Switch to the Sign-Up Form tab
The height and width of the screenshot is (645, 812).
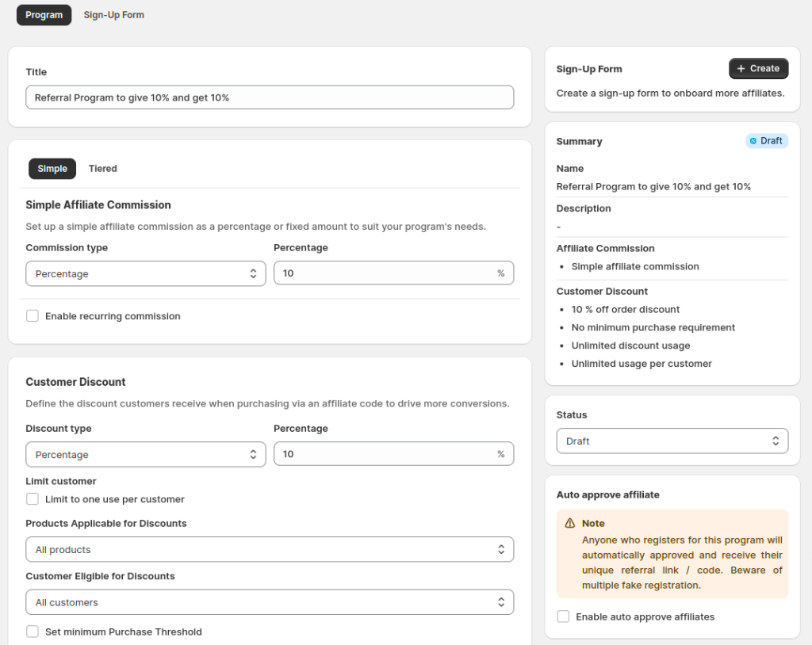click(x=113, y=14)
